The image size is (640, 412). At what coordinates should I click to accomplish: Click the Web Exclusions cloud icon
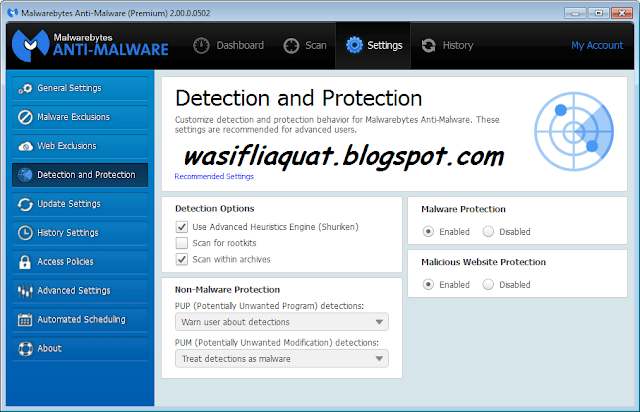[25, 146]
